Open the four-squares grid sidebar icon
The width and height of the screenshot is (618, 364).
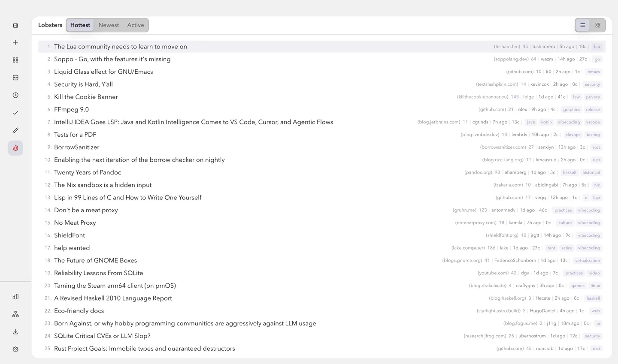click(15, 60)
